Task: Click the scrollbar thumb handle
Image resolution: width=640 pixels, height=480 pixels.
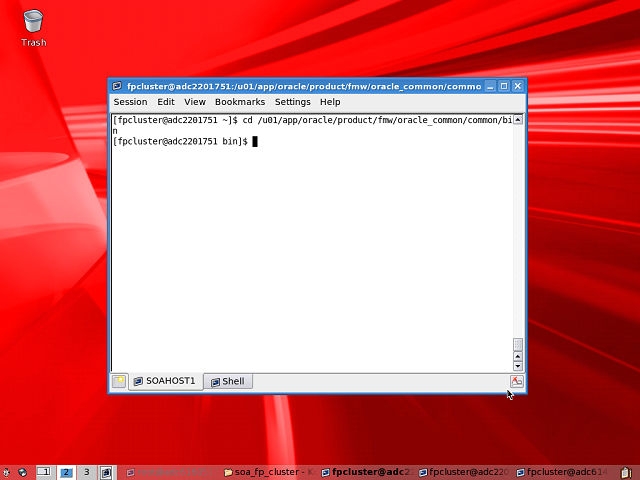Action: [x=518, y=344]
